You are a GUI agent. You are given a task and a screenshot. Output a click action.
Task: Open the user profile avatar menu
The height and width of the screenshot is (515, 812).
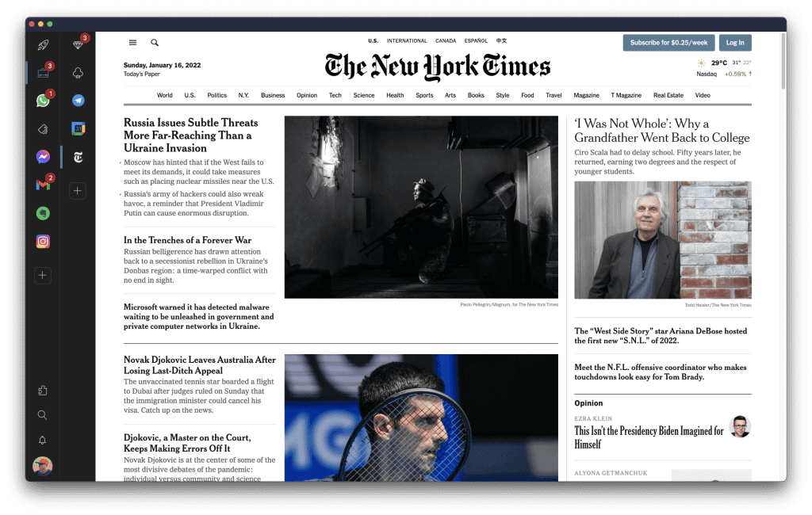tap(43, 466)
